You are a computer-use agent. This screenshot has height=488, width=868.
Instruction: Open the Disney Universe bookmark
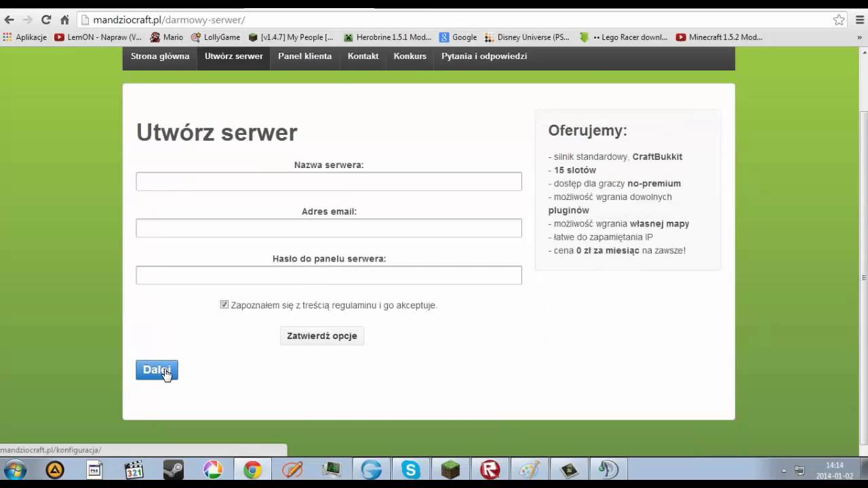click(x=528, y=37)
